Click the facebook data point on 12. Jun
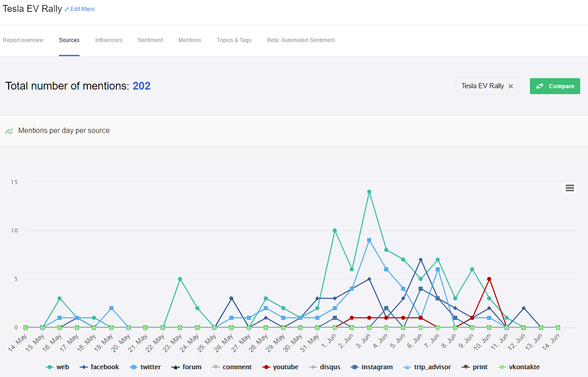 (524, 308)
